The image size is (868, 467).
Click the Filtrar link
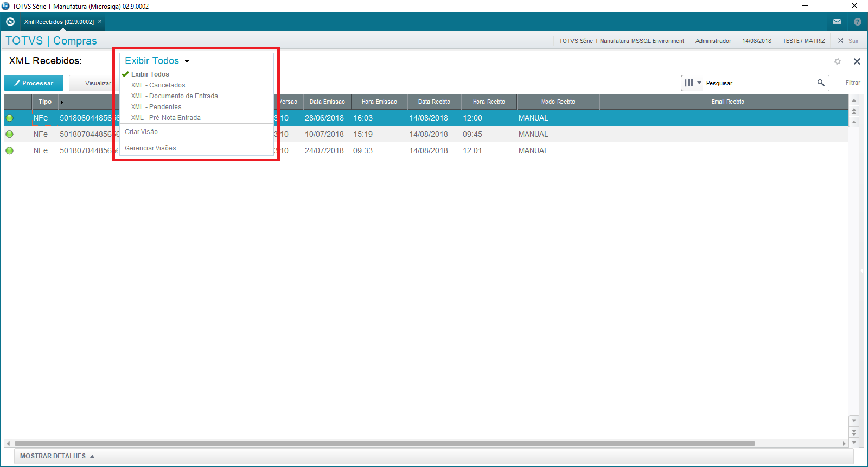(x=853, y=83)
